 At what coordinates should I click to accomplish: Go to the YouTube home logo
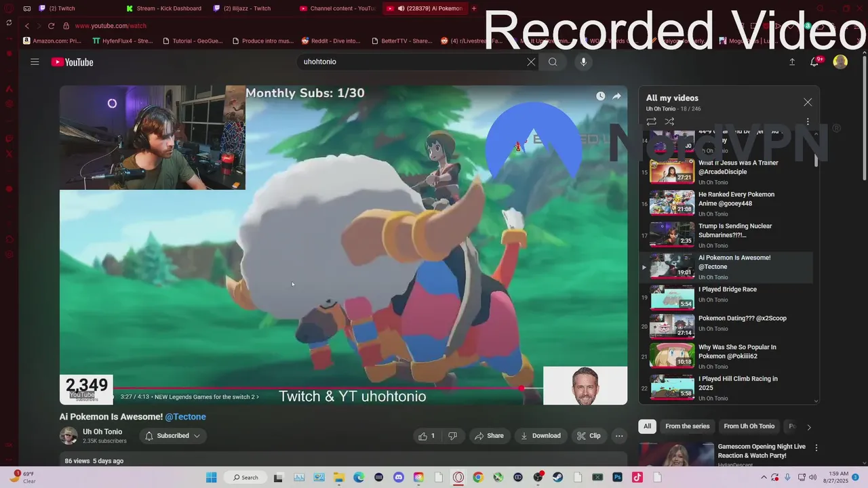click(x=72, y=62)
